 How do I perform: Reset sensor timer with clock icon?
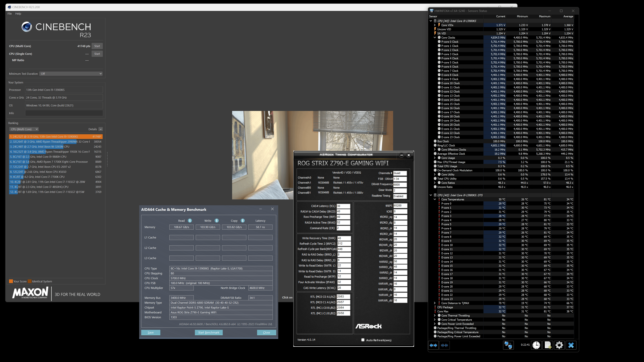536,345
